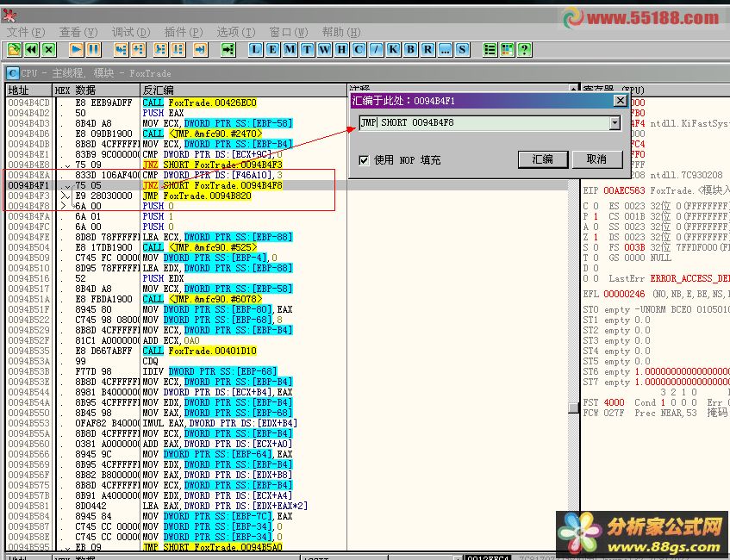The height and width of the screenshot is (560, 730).
Task: Open the Log window with L icon
Action: 256,49
